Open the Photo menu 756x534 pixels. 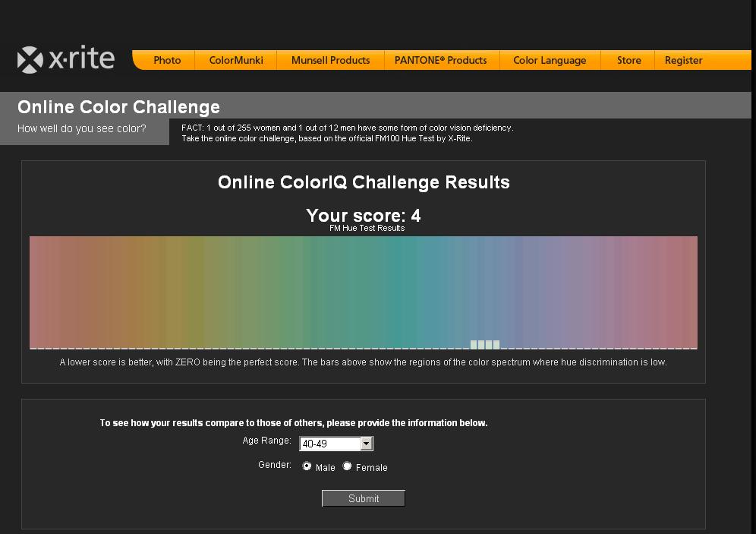[167, 60]
